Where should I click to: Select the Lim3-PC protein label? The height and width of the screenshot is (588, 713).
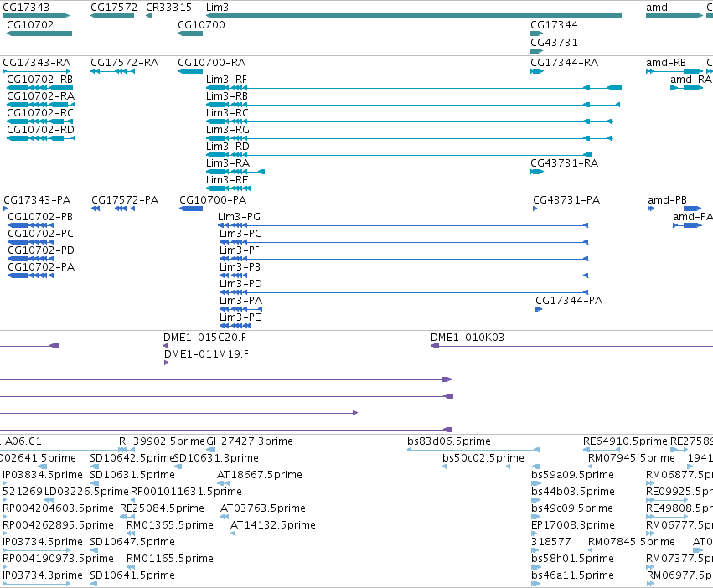point(240,234)
